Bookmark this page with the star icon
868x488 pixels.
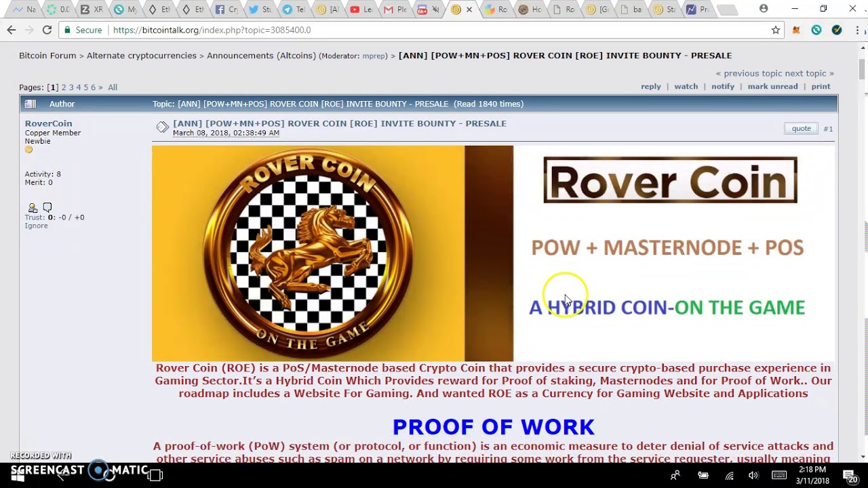pyautogui.click(x=776, y=30)
